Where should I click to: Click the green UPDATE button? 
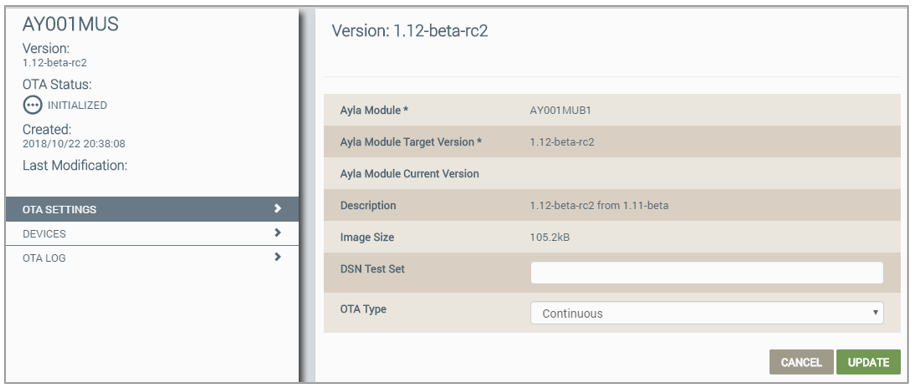(868, 362)
